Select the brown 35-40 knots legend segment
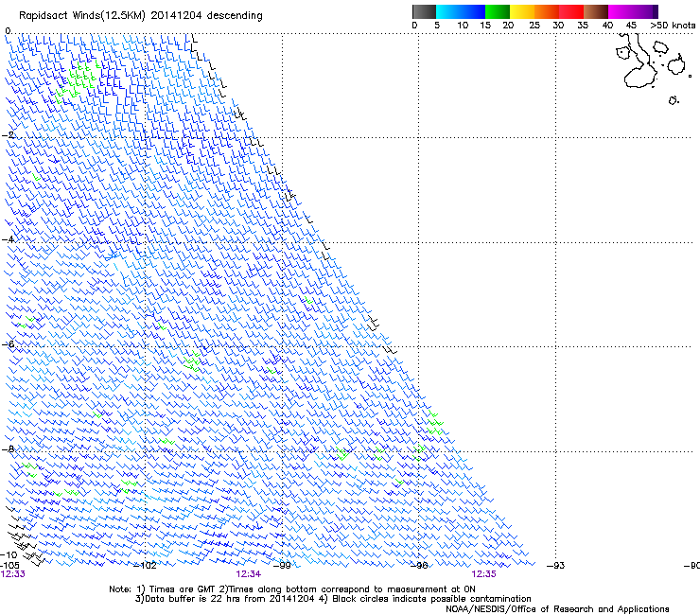The width and height of the screenshot is (700, 615). coord(596,11)
